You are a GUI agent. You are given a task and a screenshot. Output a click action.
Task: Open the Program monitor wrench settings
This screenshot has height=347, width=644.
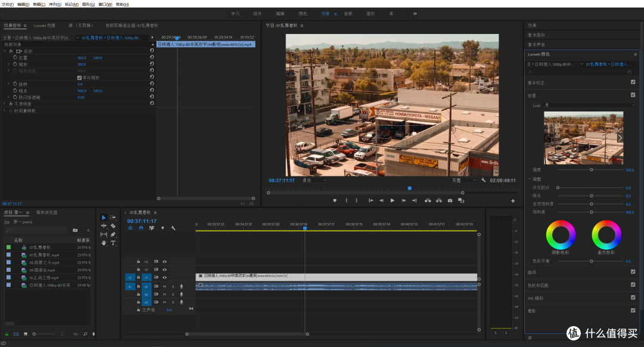[484, 180]
